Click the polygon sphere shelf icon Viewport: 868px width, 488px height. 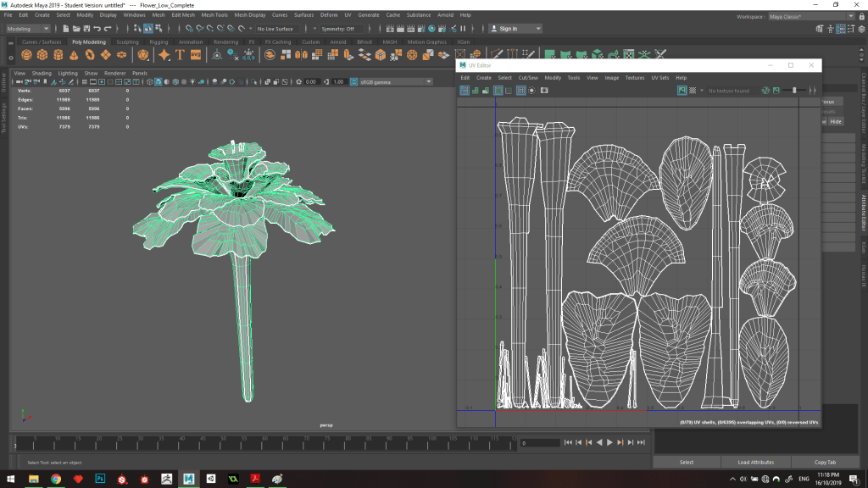[26, 55]
